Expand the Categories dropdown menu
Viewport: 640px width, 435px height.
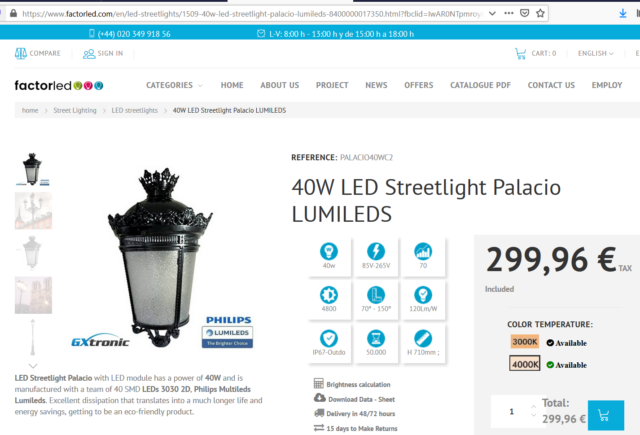174,85
